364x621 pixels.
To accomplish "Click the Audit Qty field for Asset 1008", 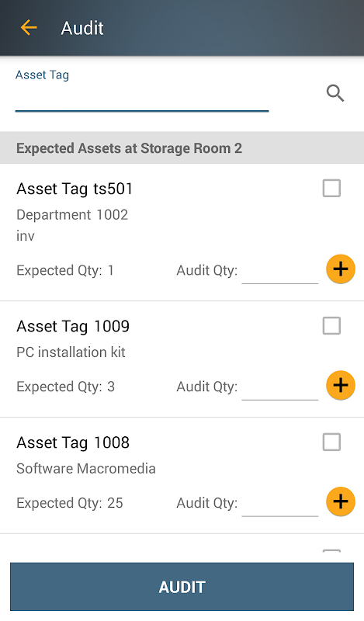I will pyautogui.click(x=280, y=505).
